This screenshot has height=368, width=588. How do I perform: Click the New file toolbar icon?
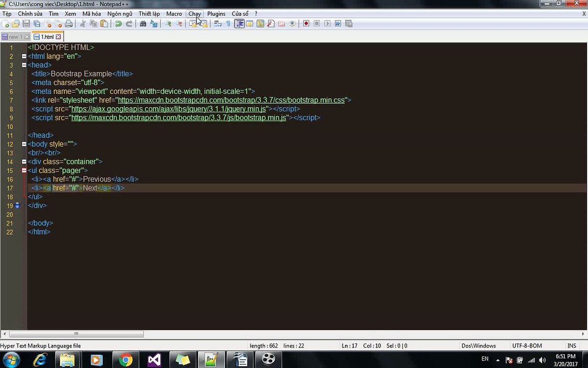[x=5, y=24]
